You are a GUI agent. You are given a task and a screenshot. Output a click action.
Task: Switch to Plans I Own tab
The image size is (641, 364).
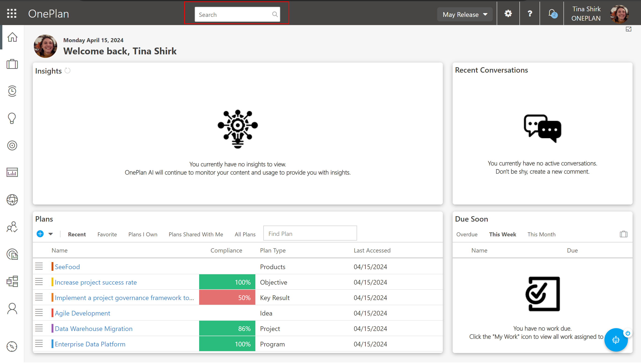[x=143, y=235]
